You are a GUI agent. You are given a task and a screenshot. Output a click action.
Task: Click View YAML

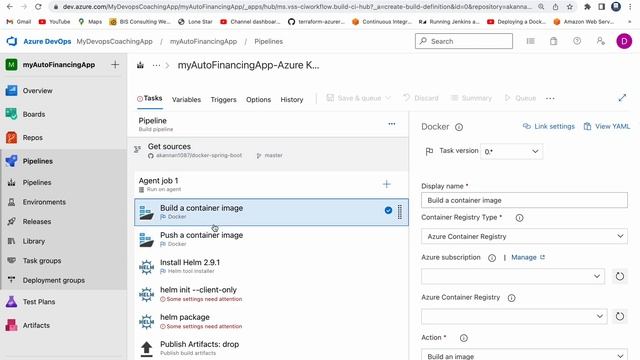pyautogui.click(x=607, y=127)
